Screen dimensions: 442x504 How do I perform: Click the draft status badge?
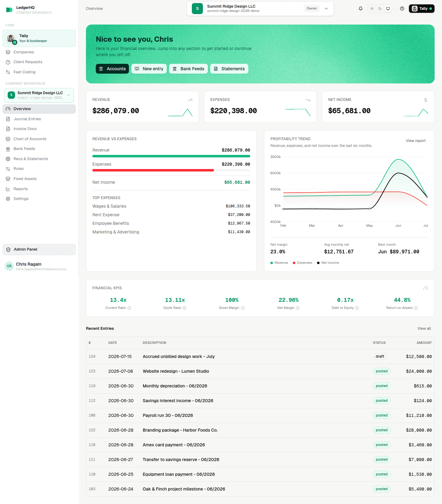tap(380, 356)
